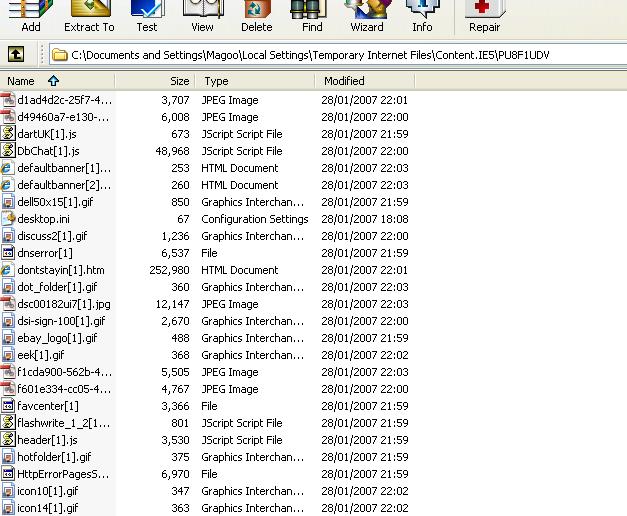Show archive Info
Viewport: 627px width, 516px height.
(422, 14)
